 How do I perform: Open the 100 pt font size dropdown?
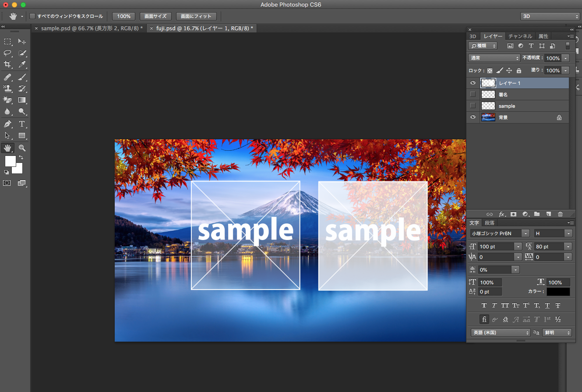click(519, 247)
